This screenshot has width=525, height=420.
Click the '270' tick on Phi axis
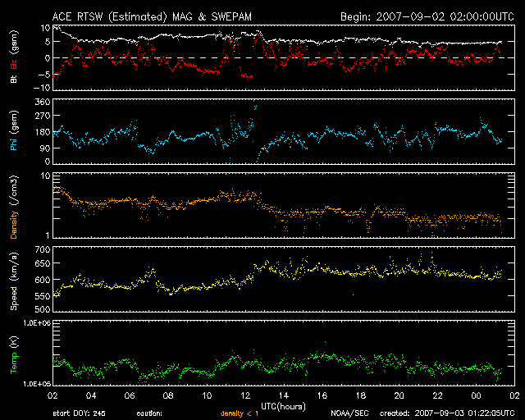(x=43, y=116)
